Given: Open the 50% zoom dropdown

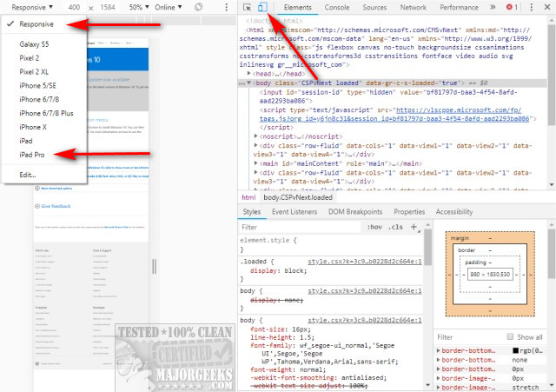Looking at the screenshot, I should click(x=139, y=7).
